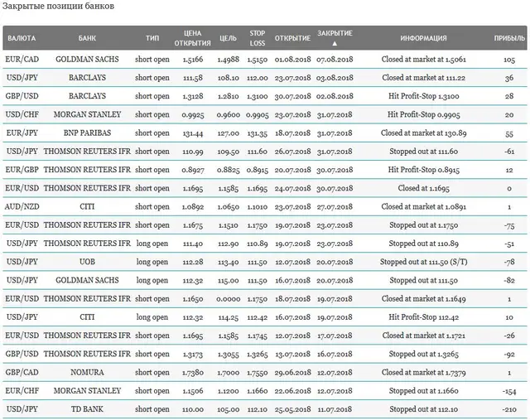Click 'Stopped out at 1.1750'
530x420 pixels.
tap(423, 224)
